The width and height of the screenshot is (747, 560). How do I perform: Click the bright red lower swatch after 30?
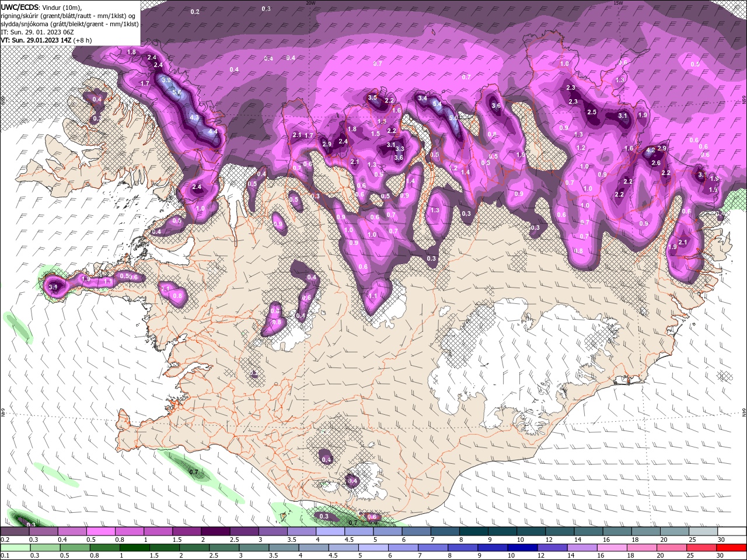(x=732, y=548)
